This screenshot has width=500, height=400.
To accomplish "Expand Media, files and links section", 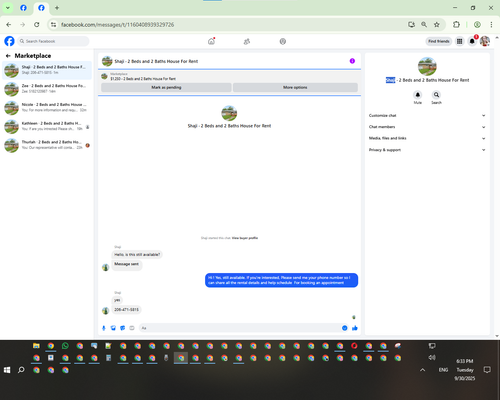I will (x=427, y=138).
